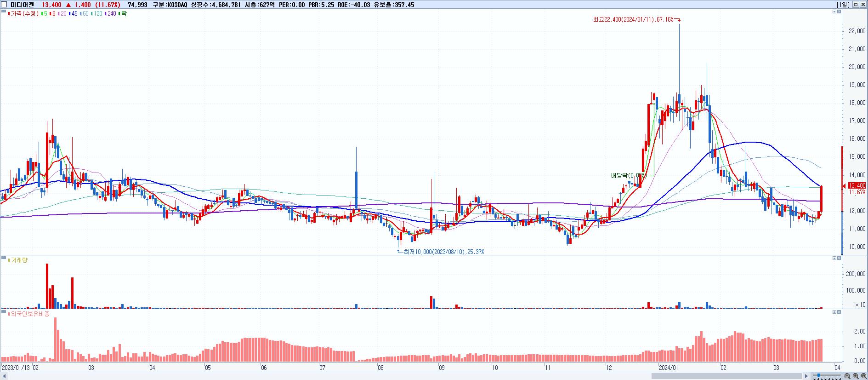The height and width of the screenshot is (380, 868).
Task: Click the 외국인보유비중 indicator marker
Action: pyautogui.click(x=9, y=314)
